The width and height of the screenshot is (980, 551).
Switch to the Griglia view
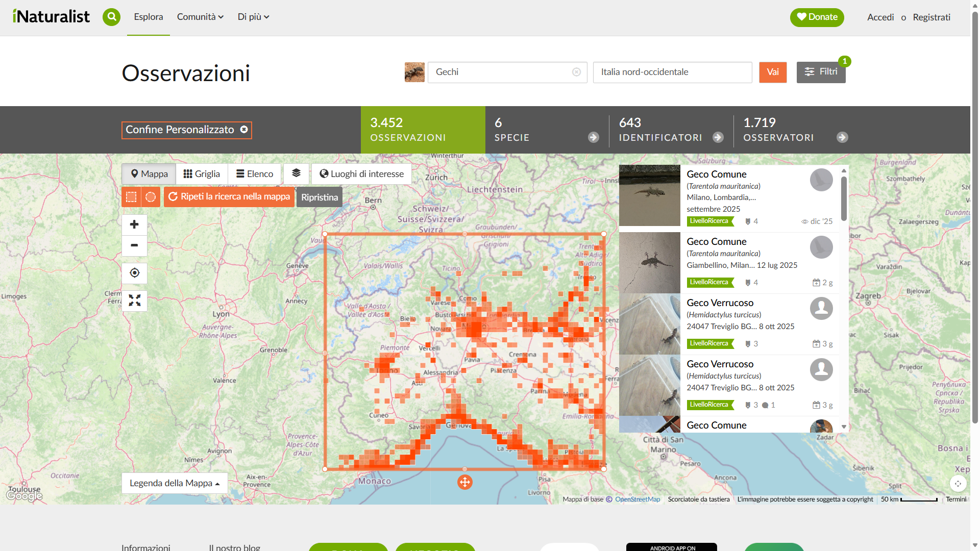202,174
